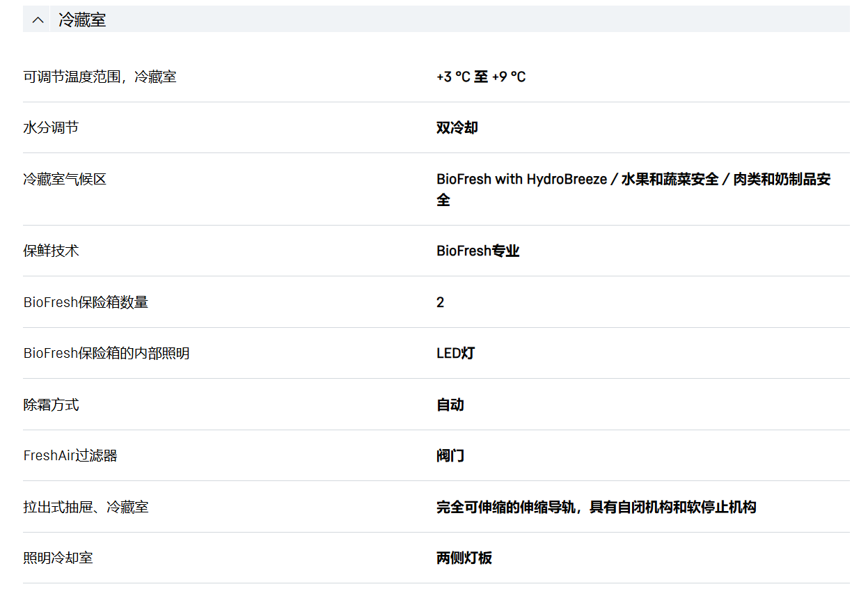Click the 照明冷却室 label
The image size is (868, 589).
[58, 558]
